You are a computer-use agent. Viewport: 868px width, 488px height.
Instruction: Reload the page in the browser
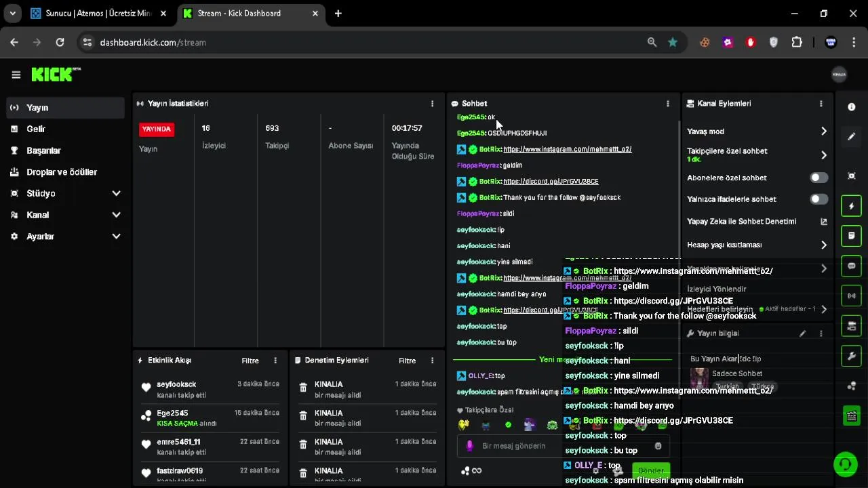(x=60, y=42)
